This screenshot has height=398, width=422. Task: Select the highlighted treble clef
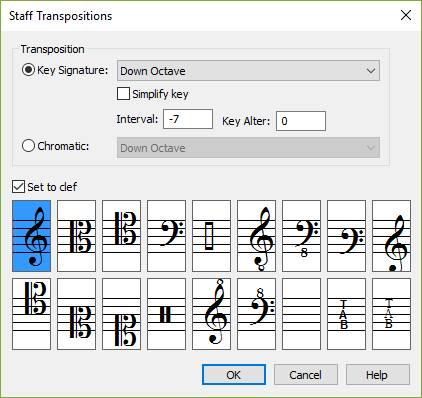click(x=32, y=236)
